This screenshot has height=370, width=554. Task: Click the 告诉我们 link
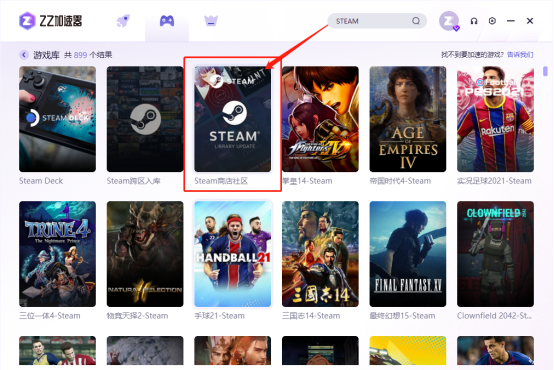point(520,55)
